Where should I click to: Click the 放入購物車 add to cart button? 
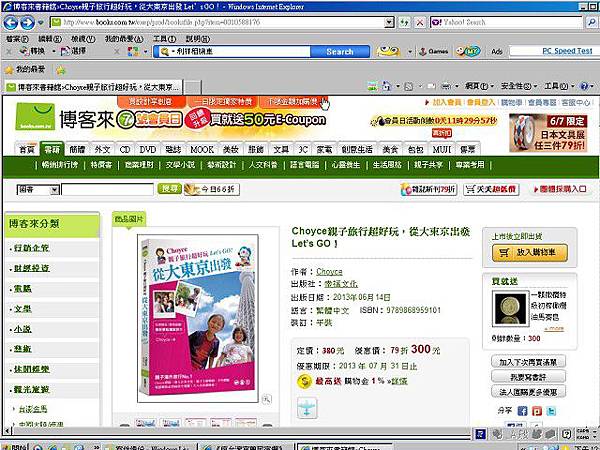tap(530, 253)
